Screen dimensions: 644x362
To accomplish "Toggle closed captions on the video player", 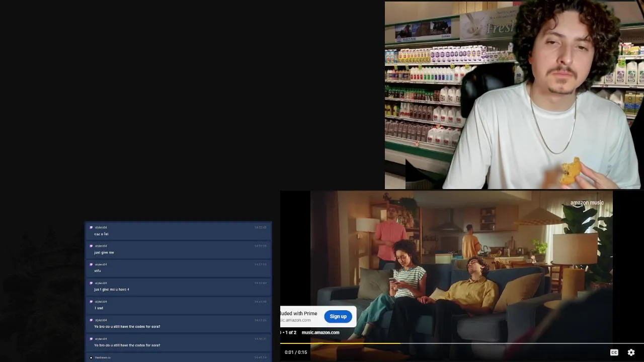I will point(614,352).
